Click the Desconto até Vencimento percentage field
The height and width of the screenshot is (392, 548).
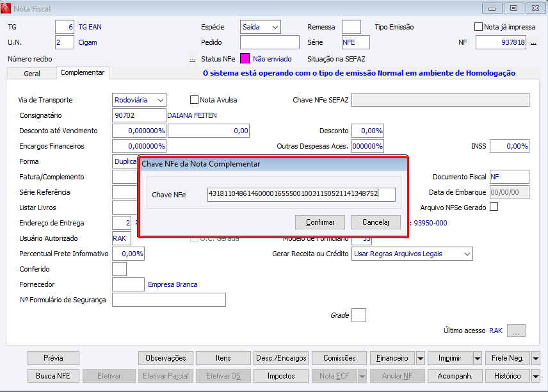(139, 131)
